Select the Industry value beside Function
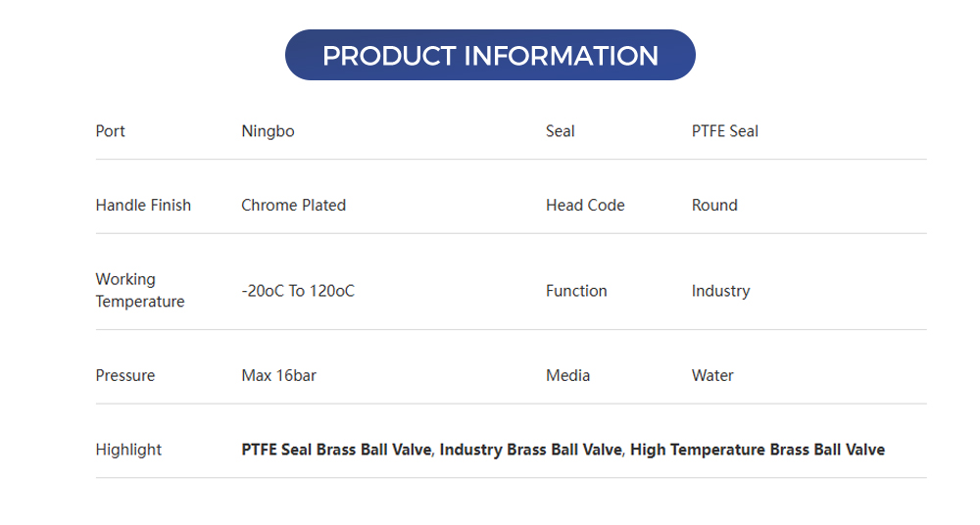The image size is (980, 525). tap(720, 291)
